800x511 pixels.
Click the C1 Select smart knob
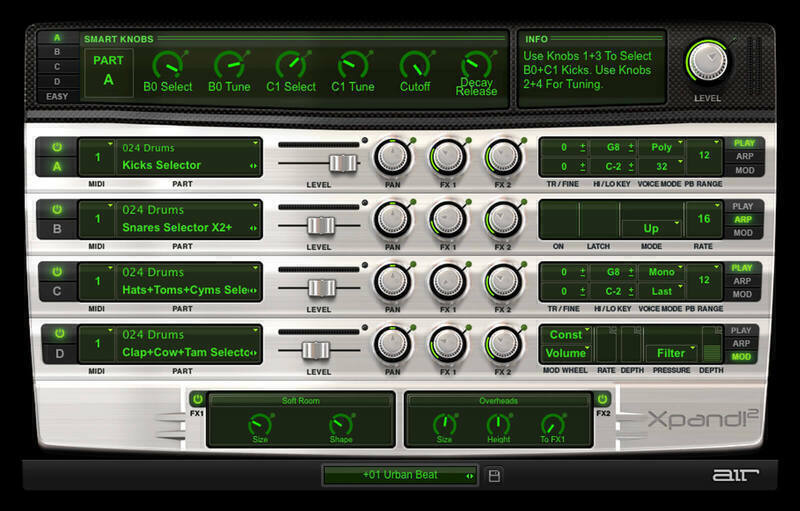pyautogui.click(x=292, y=65)
